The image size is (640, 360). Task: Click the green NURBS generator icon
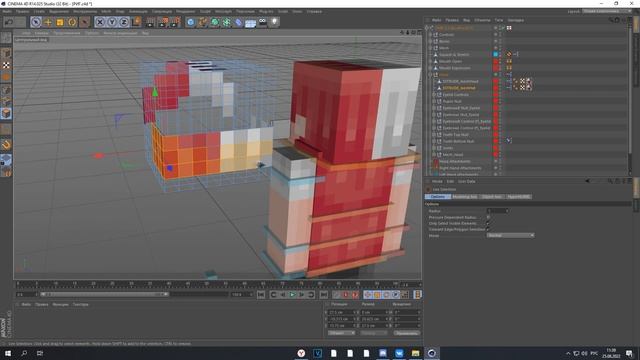[x=215, y=22]
